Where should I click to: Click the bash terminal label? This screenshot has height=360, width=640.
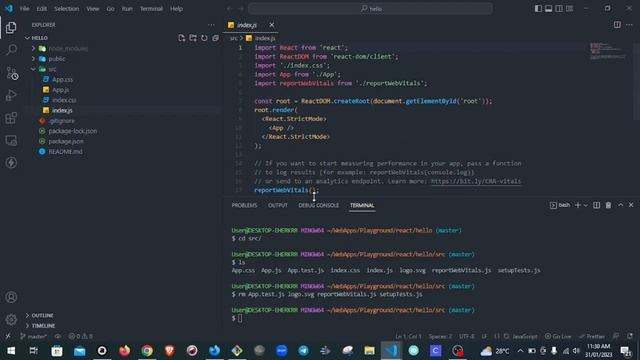coord(560,205)
